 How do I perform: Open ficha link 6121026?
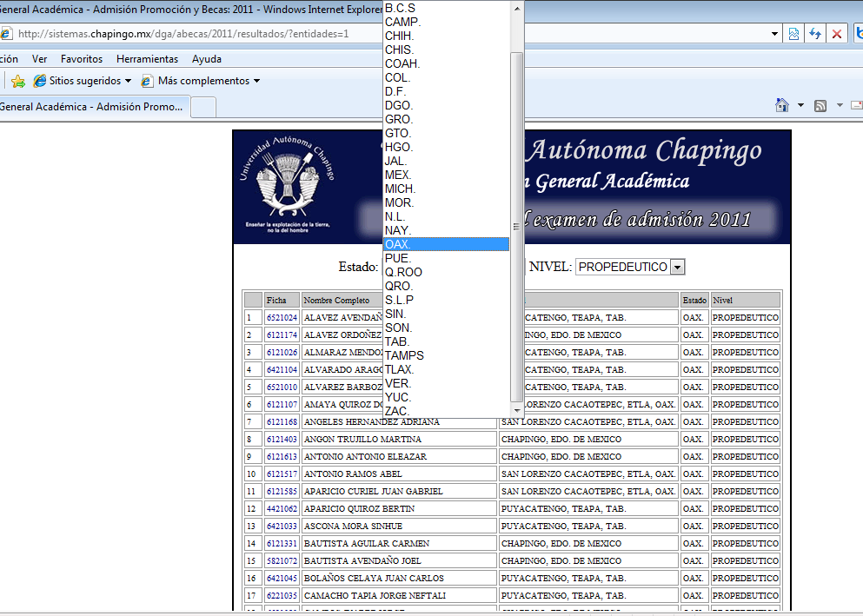pyautogui.click(x=282, y=353)
